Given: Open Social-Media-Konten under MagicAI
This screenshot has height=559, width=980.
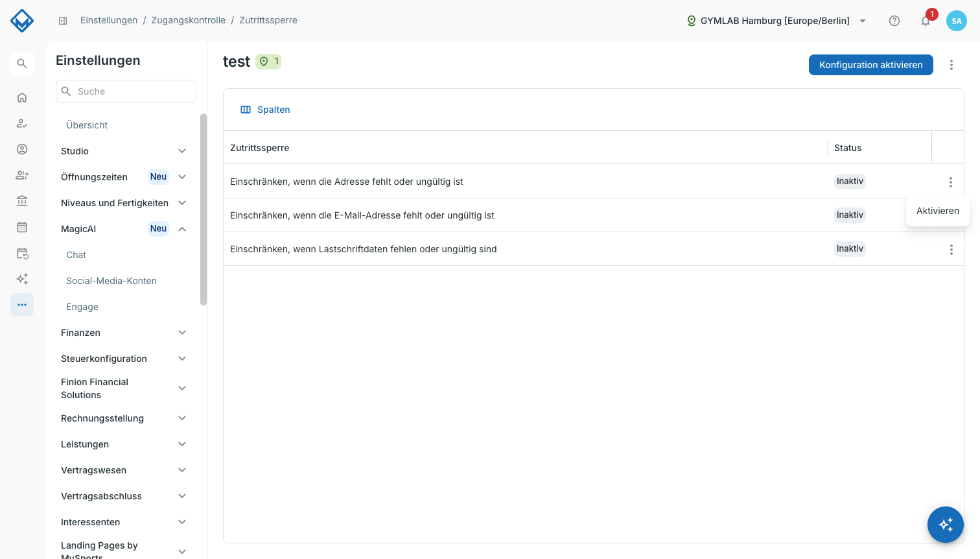Looking at the screenshot, I should 111,281.
